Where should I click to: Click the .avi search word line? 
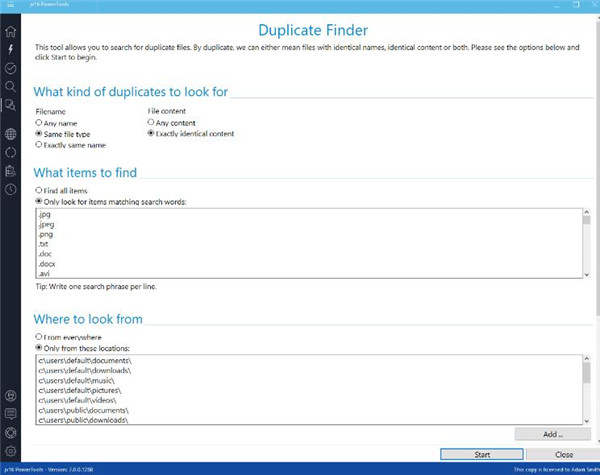tap(44, 273)
